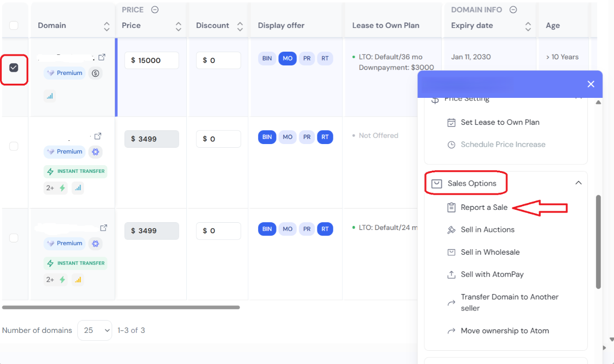614x364 pixels.
Task: Click Sales Options bag icon
Action: (x=437, y=183)
